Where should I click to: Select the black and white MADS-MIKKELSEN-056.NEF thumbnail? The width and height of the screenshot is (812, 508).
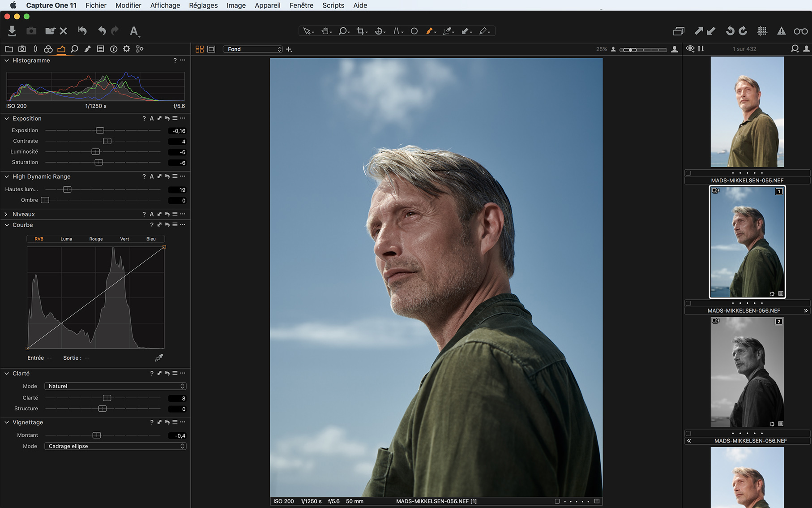coord(747,371)
